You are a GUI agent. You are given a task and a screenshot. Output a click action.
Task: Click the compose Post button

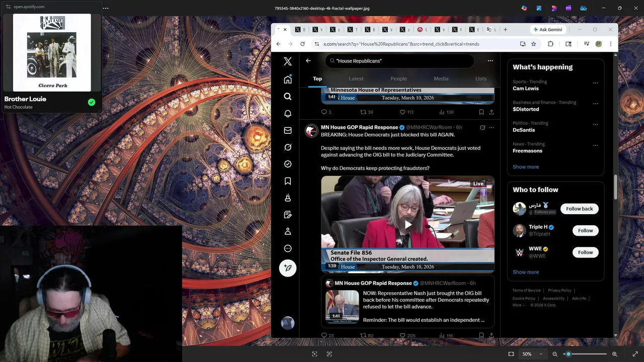[x=288, y=268]
